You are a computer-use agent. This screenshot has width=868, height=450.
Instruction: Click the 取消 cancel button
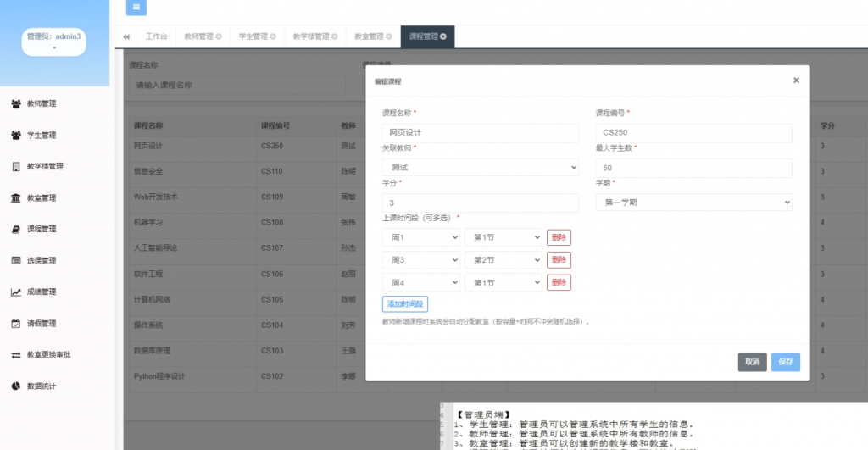(753, 362)
